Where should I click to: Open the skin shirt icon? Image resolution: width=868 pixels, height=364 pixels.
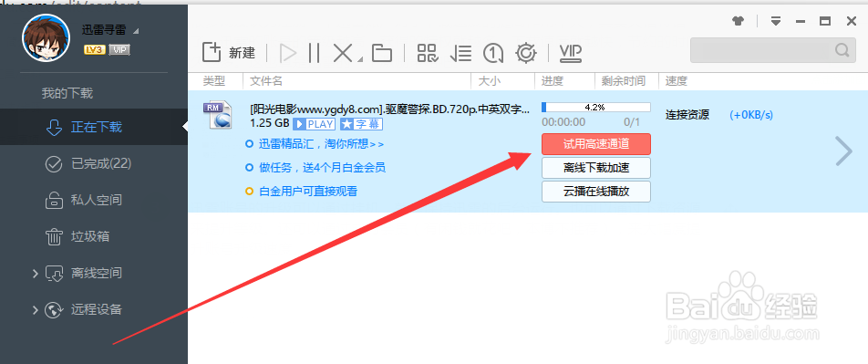click(738, 21)
